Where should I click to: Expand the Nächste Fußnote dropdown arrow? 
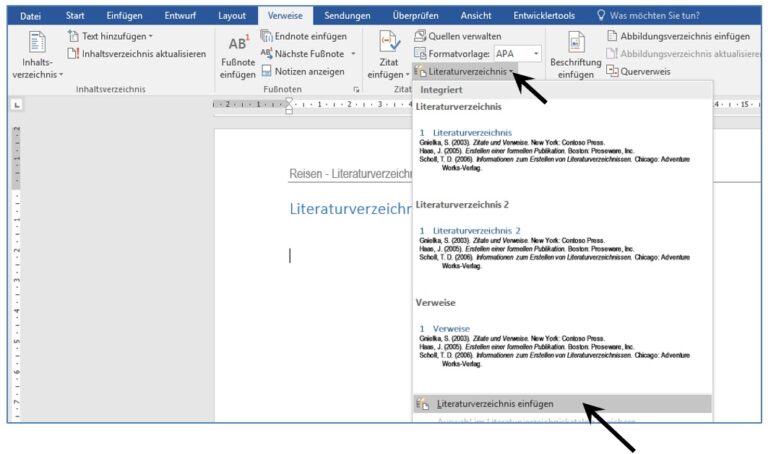353,54
